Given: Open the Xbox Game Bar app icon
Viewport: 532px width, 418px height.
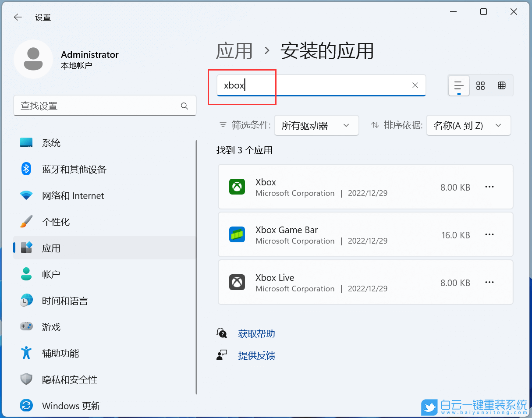Looking at the screenshot, I should [x=237, y=234].
